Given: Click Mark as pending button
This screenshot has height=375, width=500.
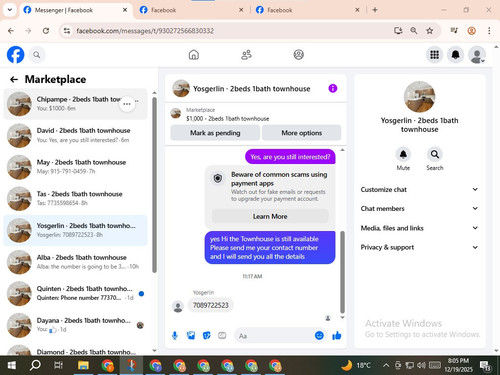Looking at the screenshot, I should pos(215,133).
